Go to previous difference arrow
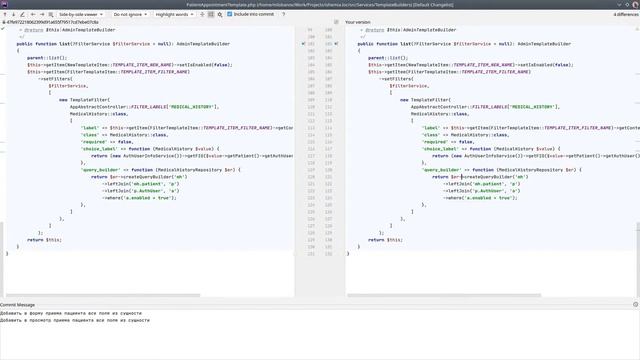 [5, 14]
